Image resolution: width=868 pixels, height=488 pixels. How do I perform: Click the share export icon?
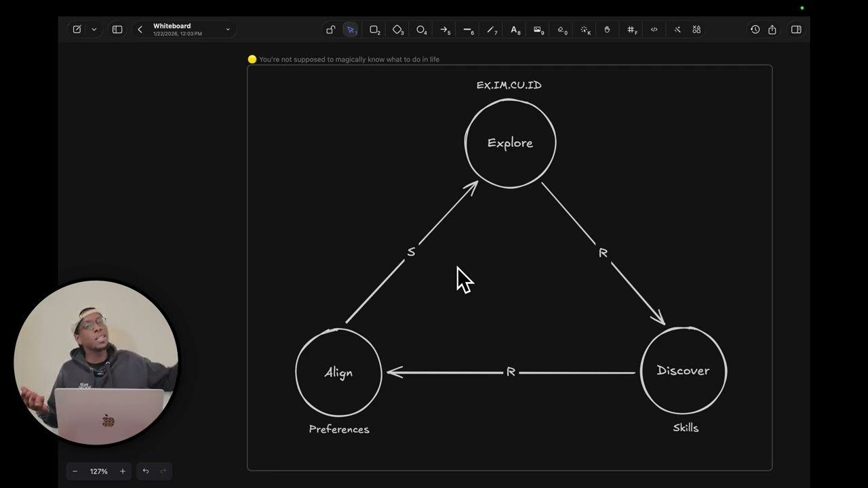click(772, 30)
